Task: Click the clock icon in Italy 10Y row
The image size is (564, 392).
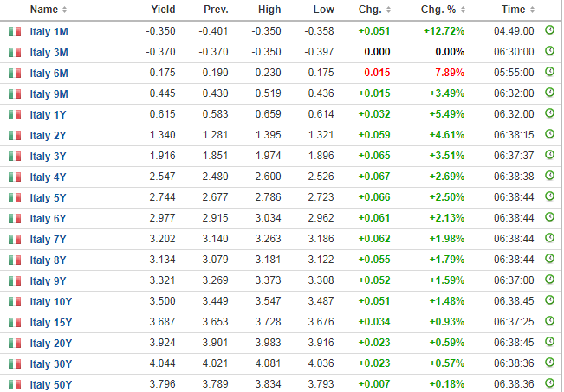Action: (x=549, y=300)
